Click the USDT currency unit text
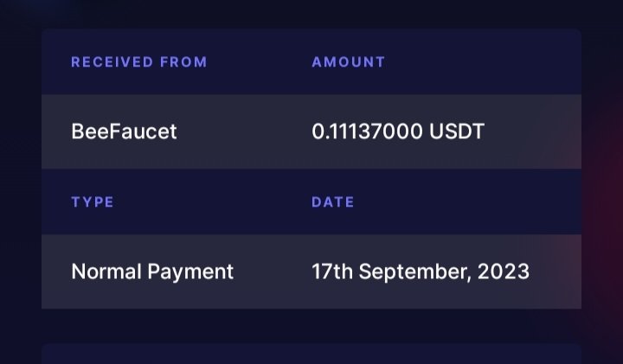623x364 pixels. point(457,131)
